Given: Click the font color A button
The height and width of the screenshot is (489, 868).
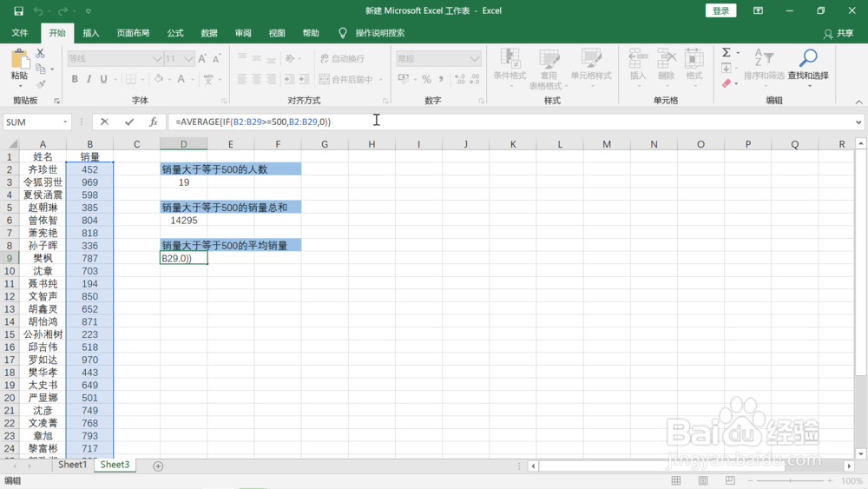Looking at the screenshot, I should tap(181, 79).
